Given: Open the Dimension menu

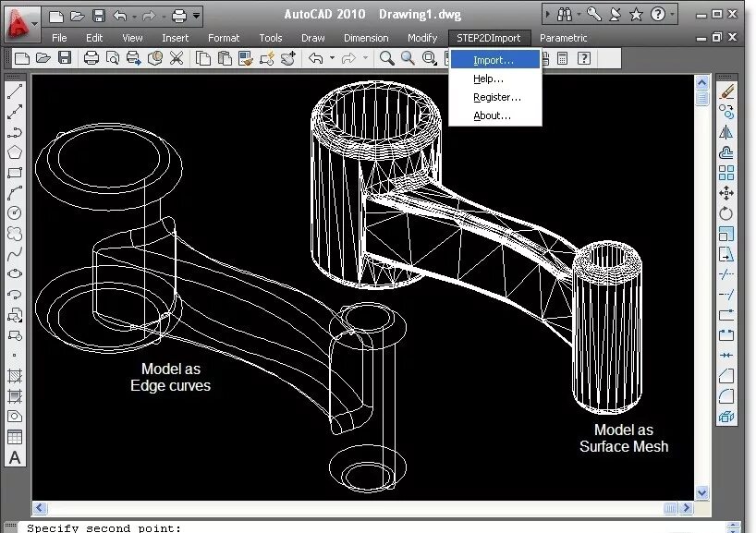Looking at the screenshot, I should [x=366, y=38].
